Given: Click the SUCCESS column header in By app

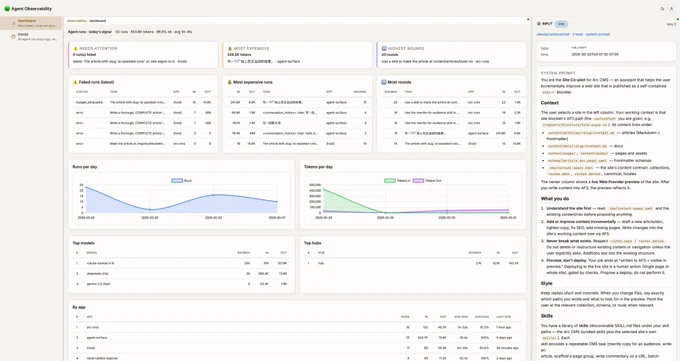Looking at the screenshot, I should pos(481,317).
